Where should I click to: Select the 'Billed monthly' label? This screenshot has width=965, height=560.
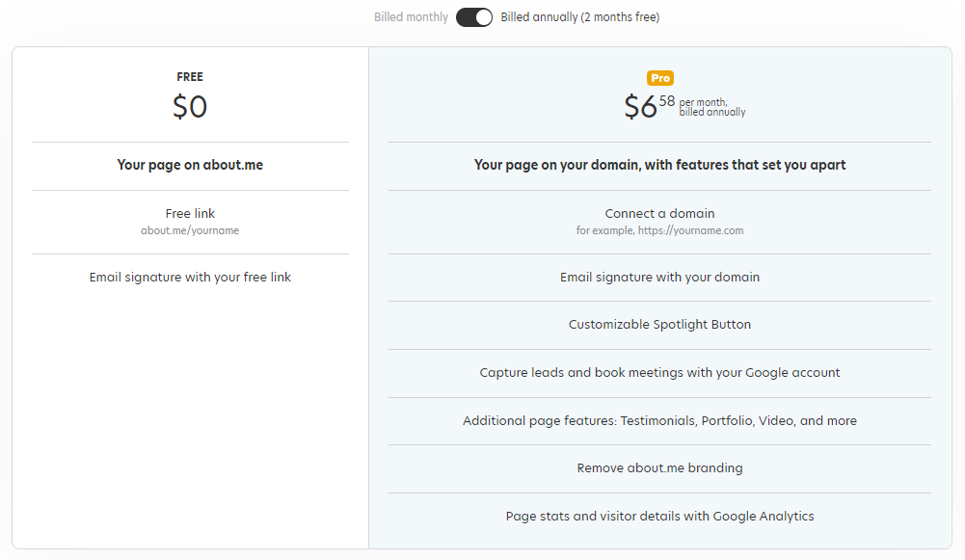(x=411, y=17)
